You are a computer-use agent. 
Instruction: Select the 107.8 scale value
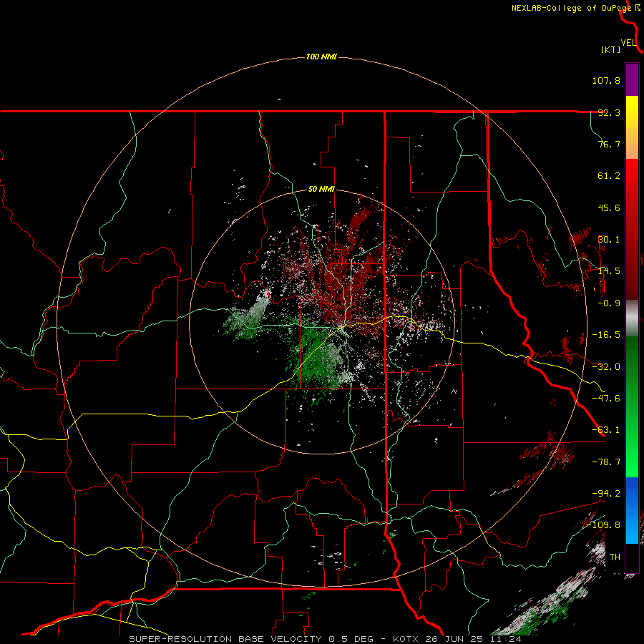click(x=606, y=80)
